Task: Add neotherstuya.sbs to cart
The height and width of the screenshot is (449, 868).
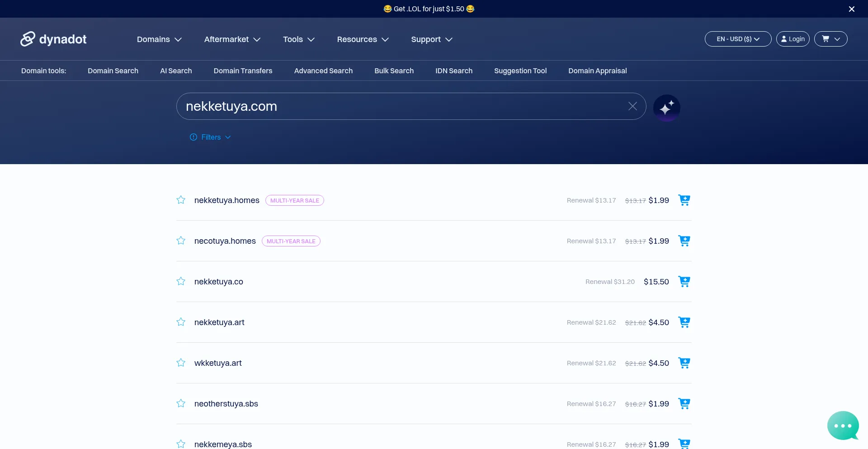Action: click(x=684, y=403)
